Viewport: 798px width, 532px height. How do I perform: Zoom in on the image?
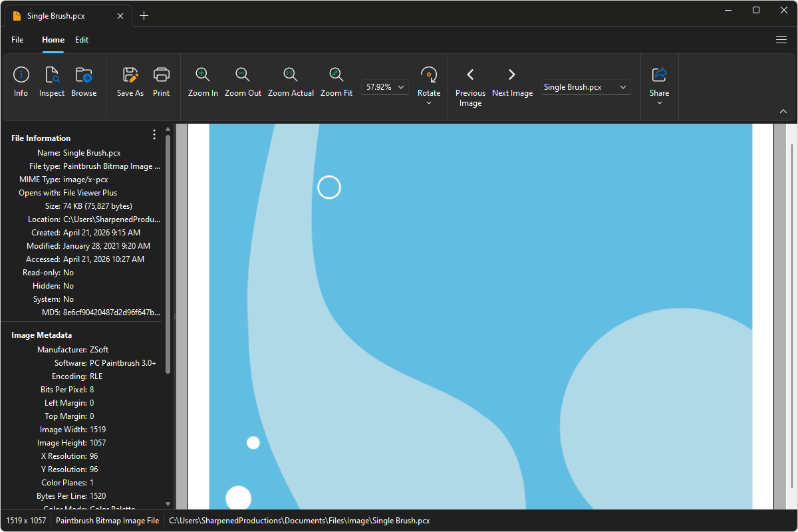point(203,81)
